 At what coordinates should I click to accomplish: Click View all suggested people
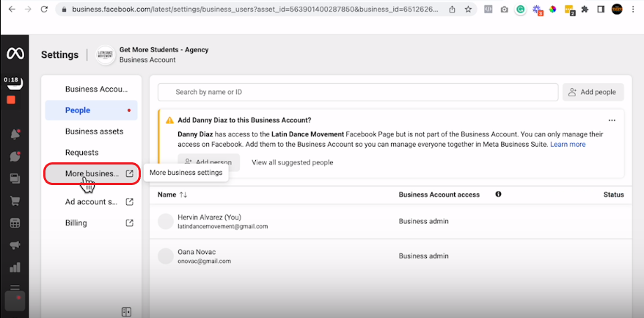point(293,162)
